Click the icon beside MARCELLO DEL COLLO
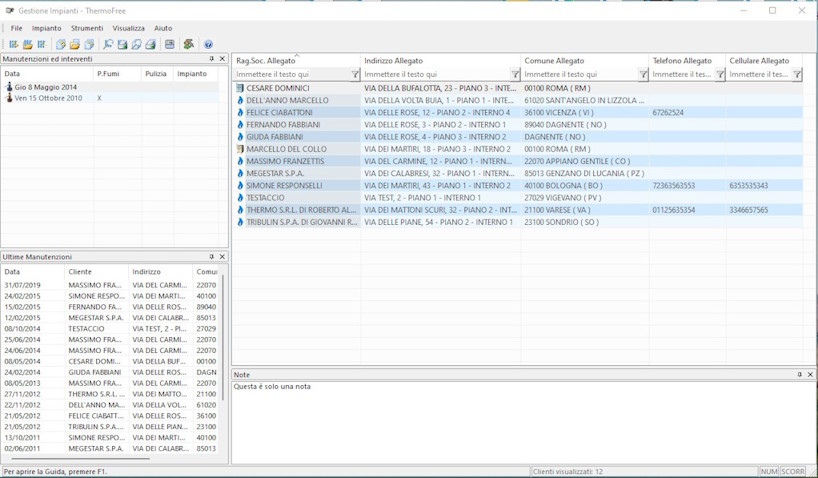Viewport: 818px width, 478px height. pyautogui.click(x=240, y=149)
